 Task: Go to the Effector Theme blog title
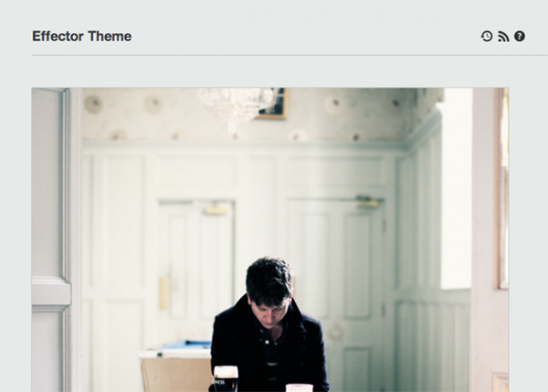(x=82, y=37)
